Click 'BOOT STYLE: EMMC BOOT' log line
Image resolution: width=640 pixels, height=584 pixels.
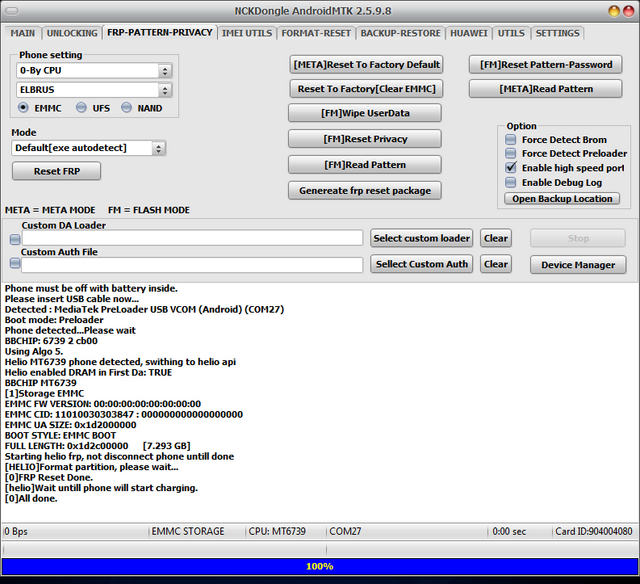(60, 435)
